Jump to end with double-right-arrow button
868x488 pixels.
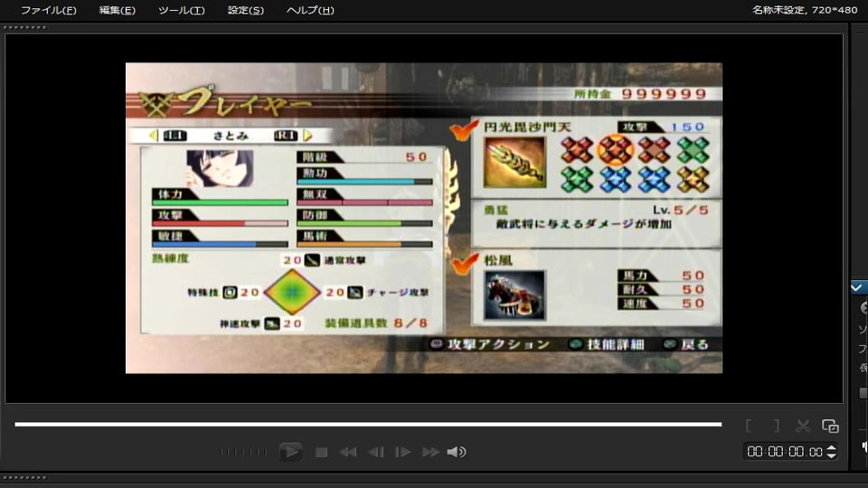[430, 453]
